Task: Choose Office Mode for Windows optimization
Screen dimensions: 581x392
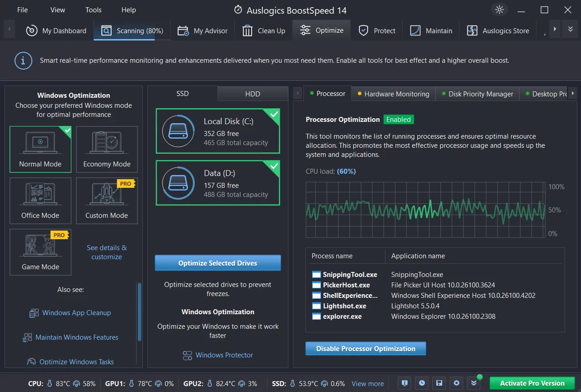Action: click(40, 201)
